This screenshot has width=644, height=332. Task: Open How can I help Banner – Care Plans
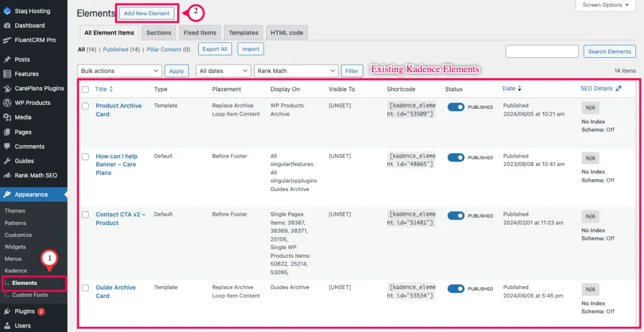[116, 164]
